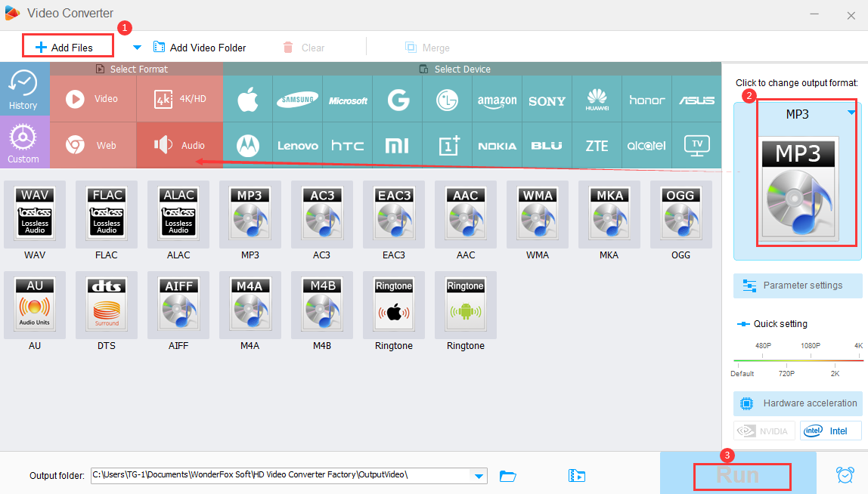The image size is (868, 494).
Task: Show Lenovo device presets
Action: [x=298, y=146]
